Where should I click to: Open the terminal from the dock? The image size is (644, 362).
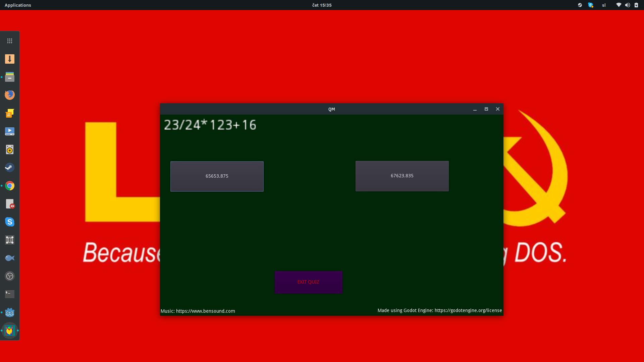(x=10, y=294)
